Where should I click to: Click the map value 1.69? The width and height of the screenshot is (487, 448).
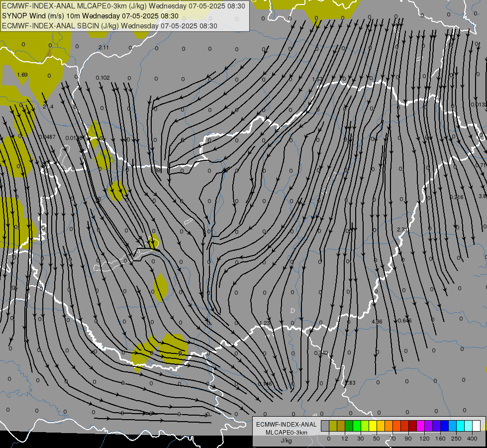coord(22,75)
